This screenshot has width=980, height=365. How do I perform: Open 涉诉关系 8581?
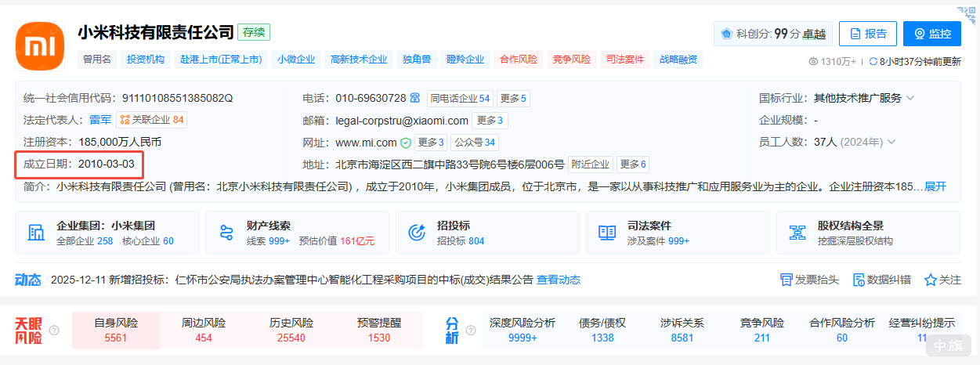pos(682,331)
